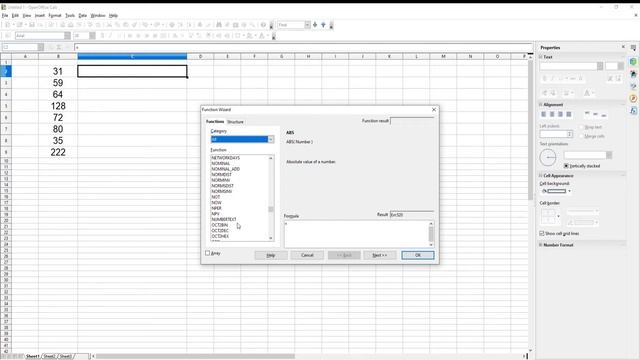Viewport: 640px width, 360px height.
Task: Choose justified alignment in sidebar
Action: coord(569,114)
